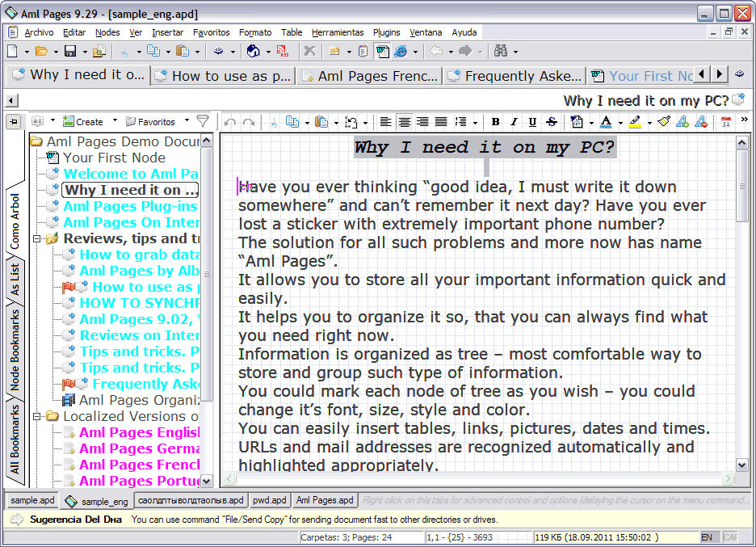Image resolution: width=756 pixels, height=547 pixels.
Task: Open the Herramientas menu
Action: [x=338, y=32]
